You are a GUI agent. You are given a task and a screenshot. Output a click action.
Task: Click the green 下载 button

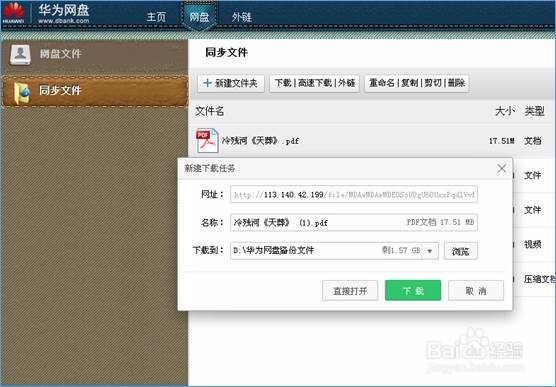[x=413, y=291]
